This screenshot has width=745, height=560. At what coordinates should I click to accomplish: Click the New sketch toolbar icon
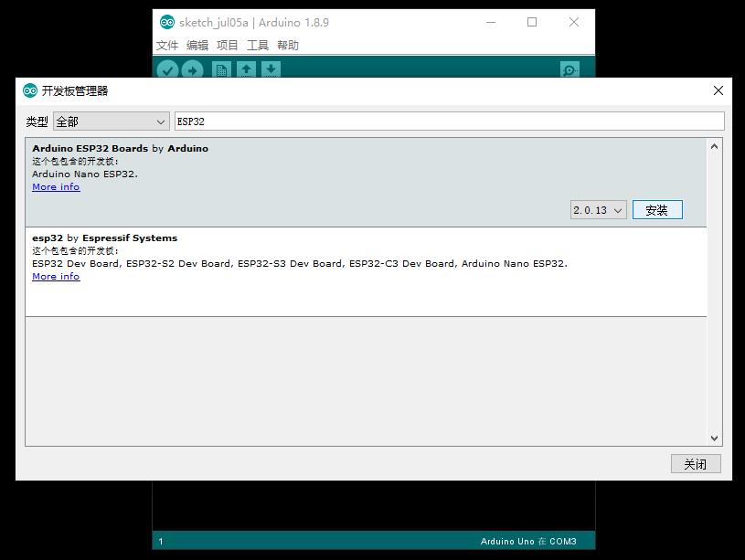(x=221, y=69)
